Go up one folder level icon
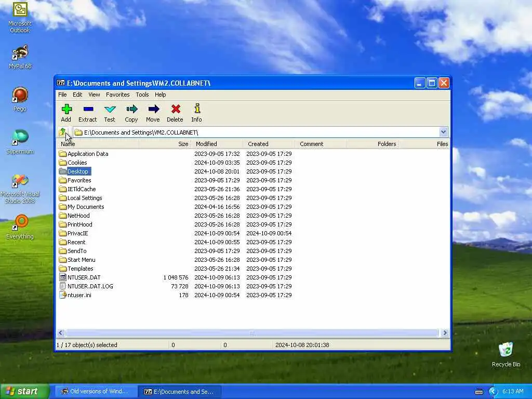532x399 pixels. (62, 132)
